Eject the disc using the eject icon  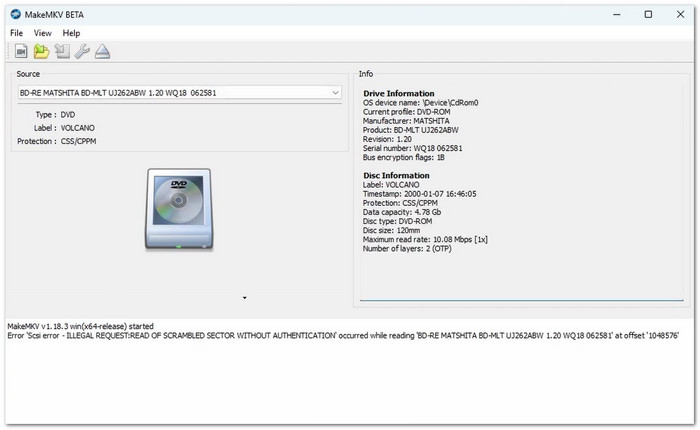(x=103, y=51)
